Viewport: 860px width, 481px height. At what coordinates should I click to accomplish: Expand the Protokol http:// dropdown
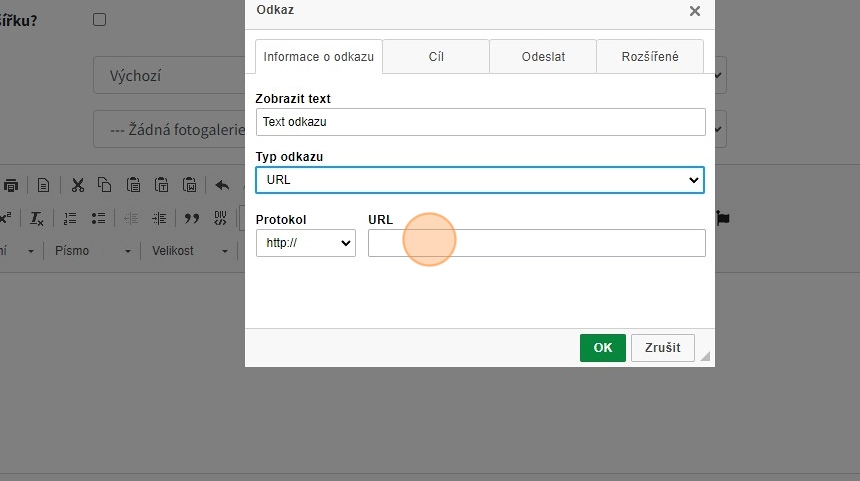305,243
